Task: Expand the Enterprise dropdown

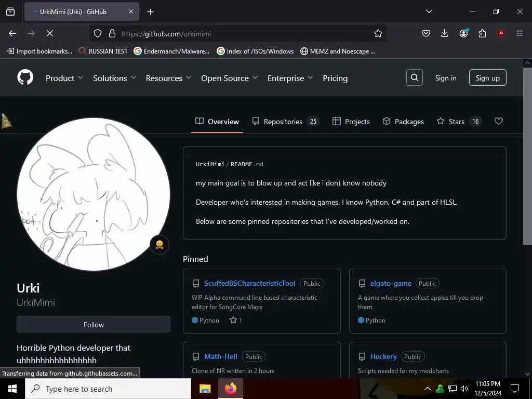Action: 290,78
